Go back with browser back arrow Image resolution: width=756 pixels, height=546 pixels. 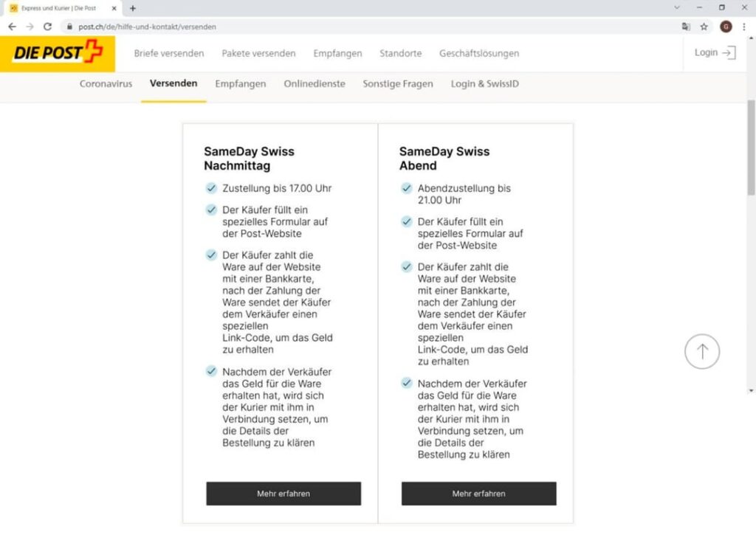[12, 27]
